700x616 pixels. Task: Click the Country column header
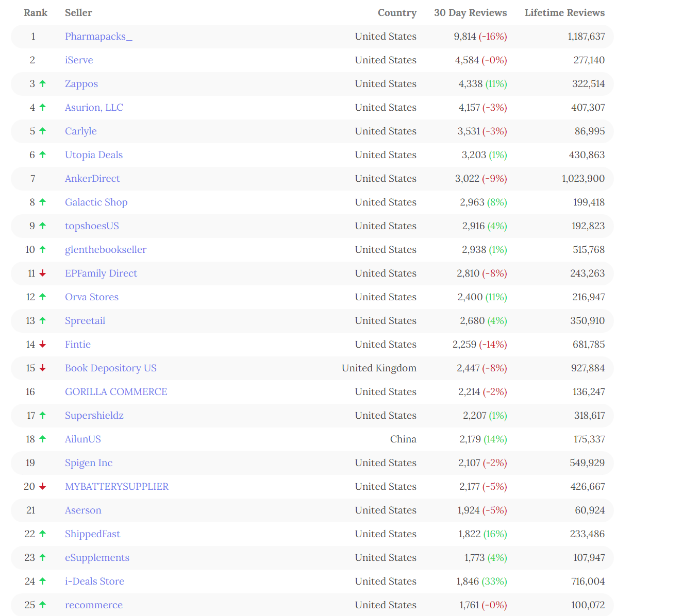tap(397, 13)
